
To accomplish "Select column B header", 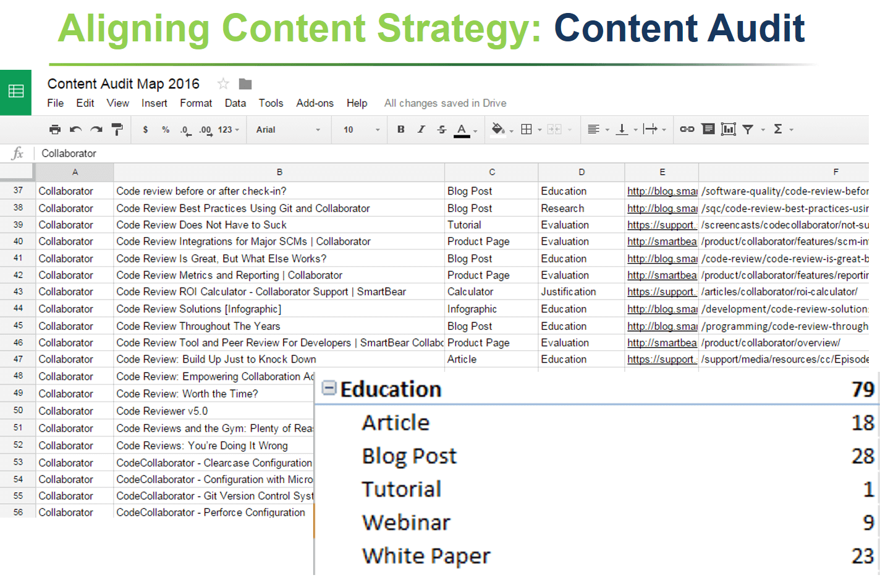I will [x=279, y=172].
